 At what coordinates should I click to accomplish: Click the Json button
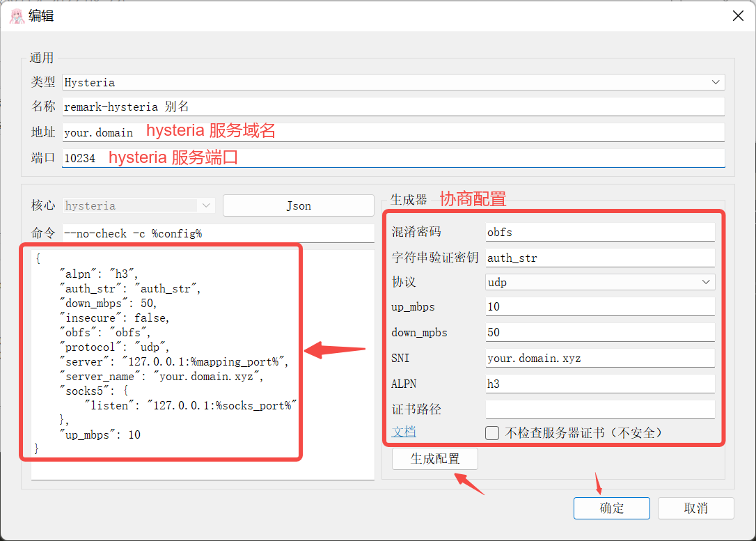click(x=299, y=205)
